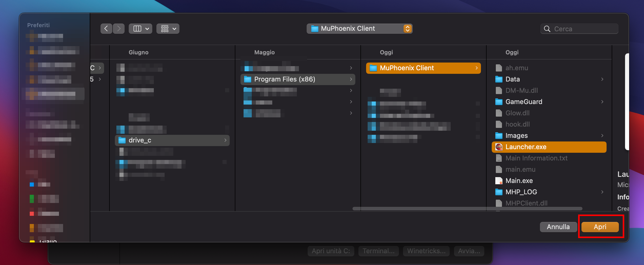The image size is (644, 265).
Task: Select MuPhoenix Client folder in column
Action: click(x=424, y=68)
